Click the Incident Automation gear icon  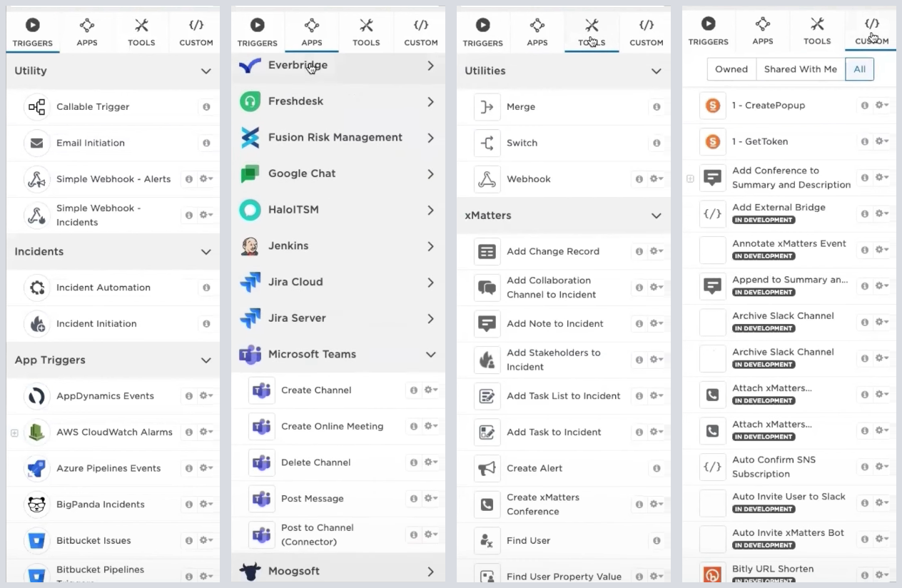(x=36, y=288)
